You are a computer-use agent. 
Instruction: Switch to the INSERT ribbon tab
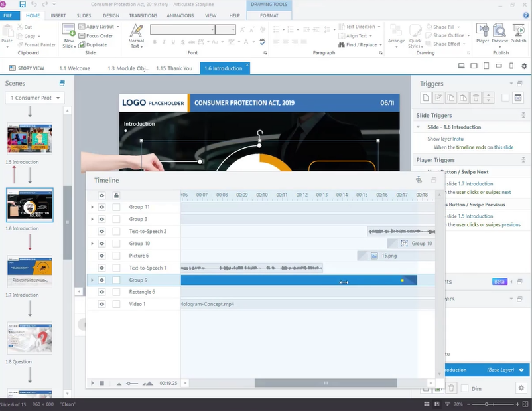(x=58, y=15)
